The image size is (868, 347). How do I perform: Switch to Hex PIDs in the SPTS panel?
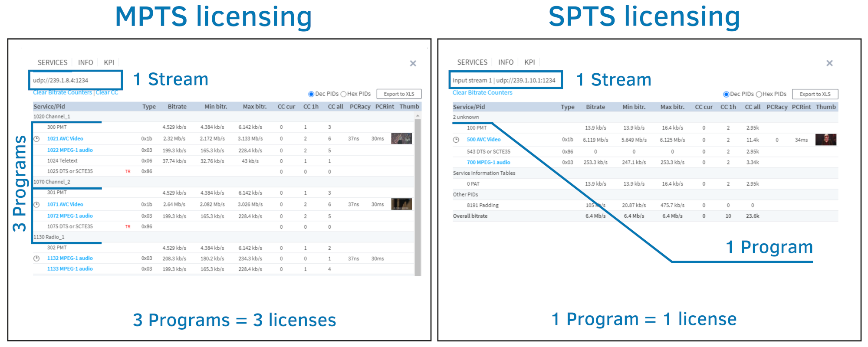click(x=759, y=94)
